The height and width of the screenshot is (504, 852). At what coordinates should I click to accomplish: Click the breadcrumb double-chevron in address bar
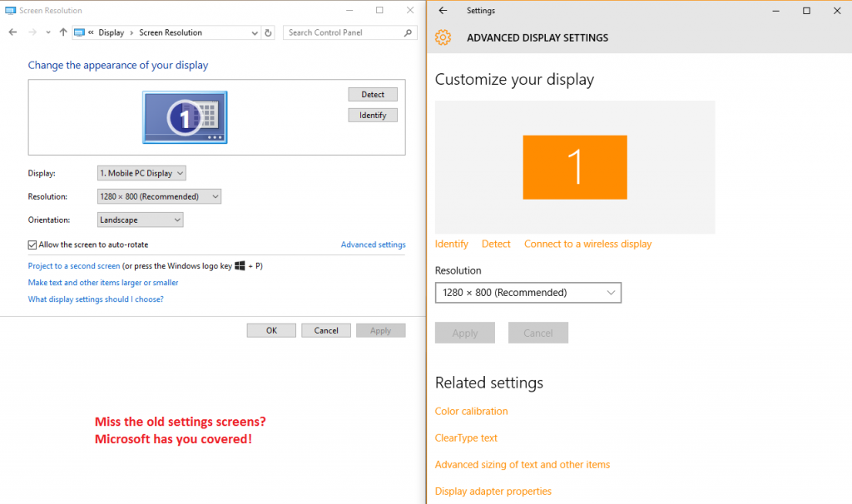point(91,32)
